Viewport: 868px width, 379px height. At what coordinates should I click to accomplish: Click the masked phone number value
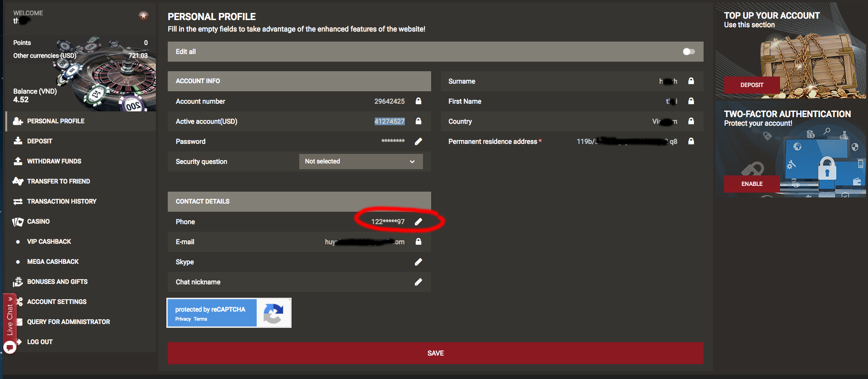coord(388,222)
